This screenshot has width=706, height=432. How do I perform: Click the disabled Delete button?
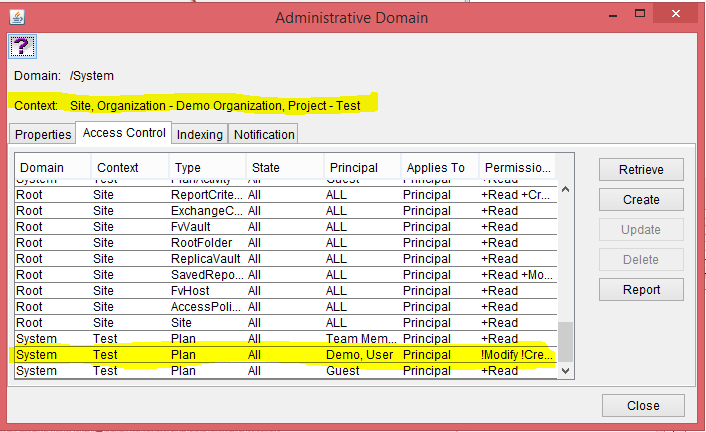641,259
